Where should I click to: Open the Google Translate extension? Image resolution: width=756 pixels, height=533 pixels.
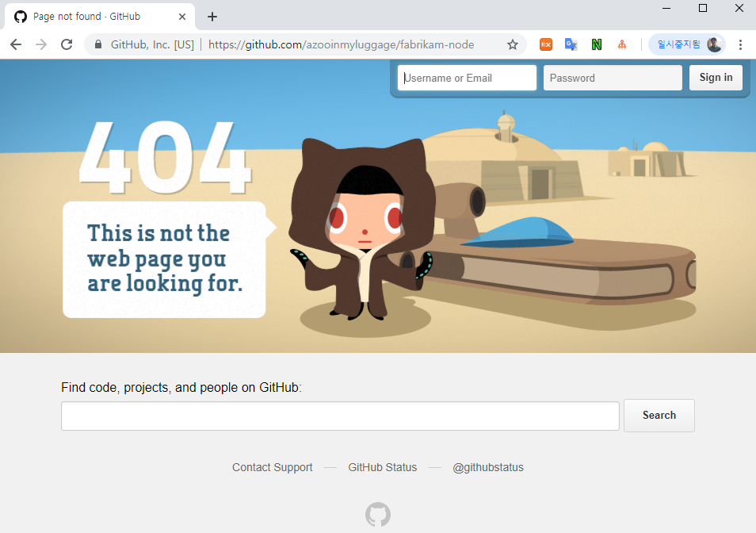pyautogui.click(x=571, y=45)
